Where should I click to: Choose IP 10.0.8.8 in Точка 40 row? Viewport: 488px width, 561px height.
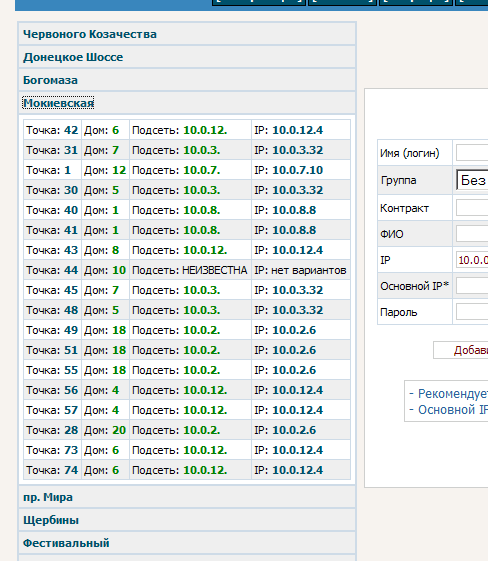pyautogui.click(x=294, y=210)
